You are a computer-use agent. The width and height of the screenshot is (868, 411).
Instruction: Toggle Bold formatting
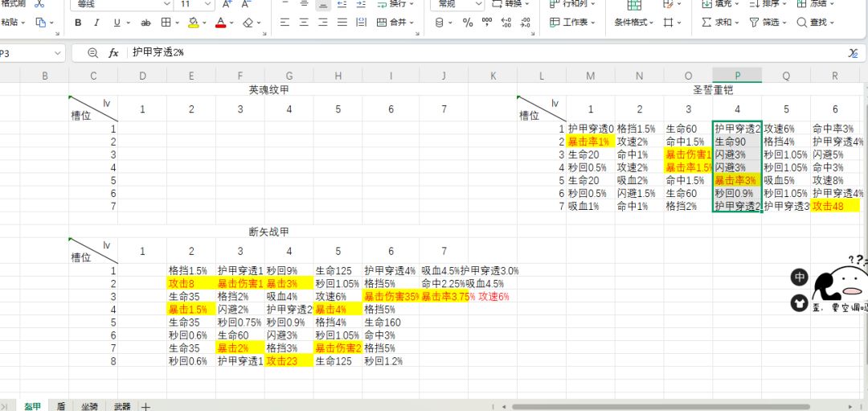tap(78, 23)
